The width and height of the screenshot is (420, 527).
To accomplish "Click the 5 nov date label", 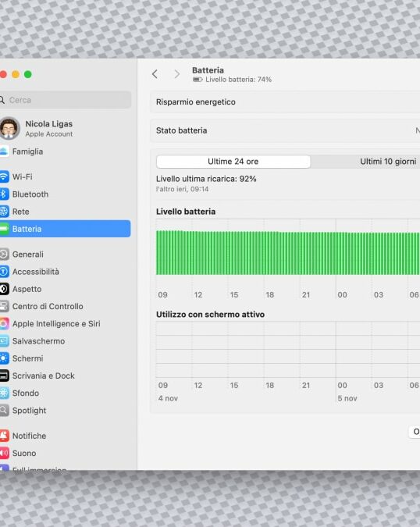I will (347, 398).
